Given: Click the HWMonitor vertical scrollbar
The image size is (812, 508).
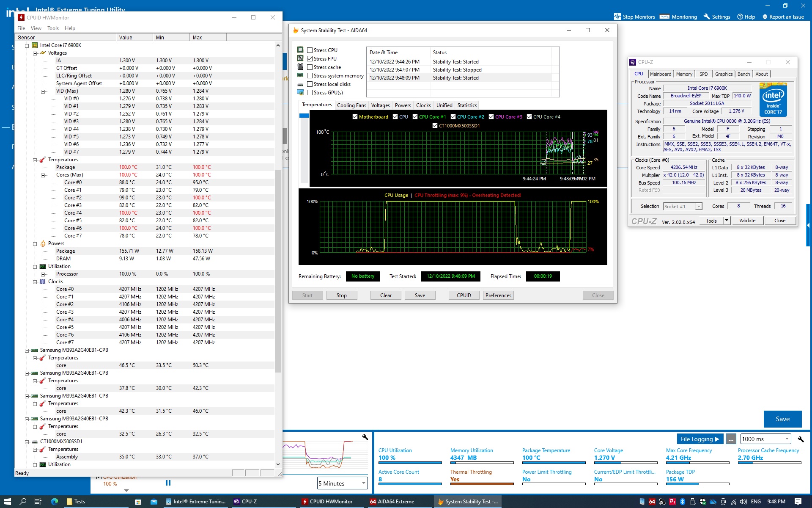Looking at the screenshot, I should (278, 271).
